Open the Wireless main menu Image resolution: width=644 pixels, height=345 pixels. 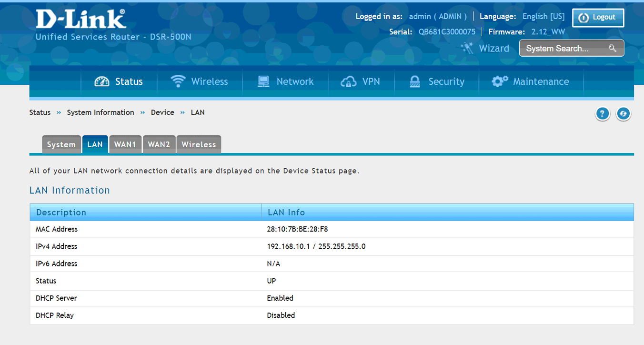[x=200, y=81]
